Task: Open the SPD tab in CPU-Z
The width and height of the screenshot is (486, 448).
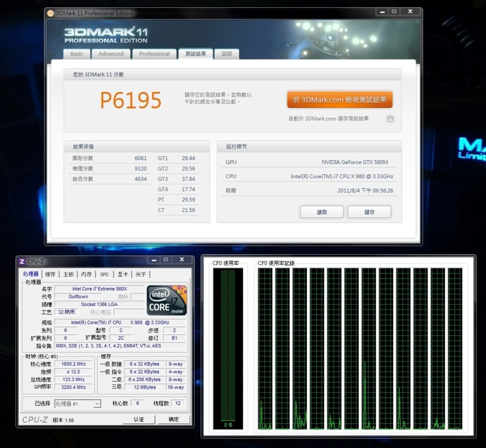Action: 105,274
